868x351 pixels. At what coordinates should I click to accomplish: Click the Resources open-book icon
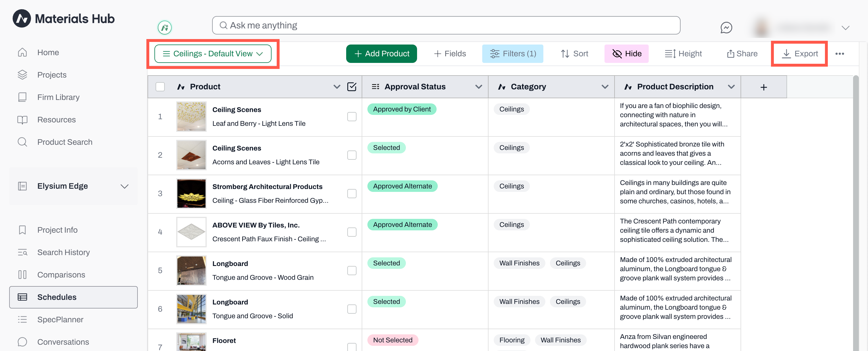coord(22,120)
